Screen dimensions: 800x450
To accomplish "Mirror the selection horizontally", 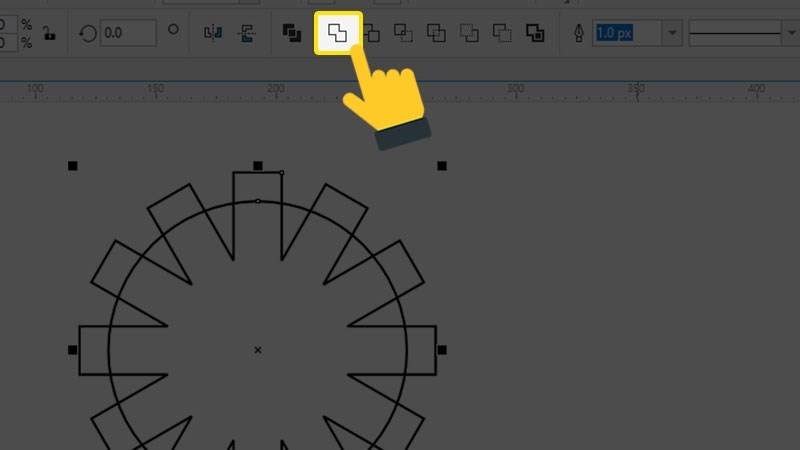I will click(213, 33).
